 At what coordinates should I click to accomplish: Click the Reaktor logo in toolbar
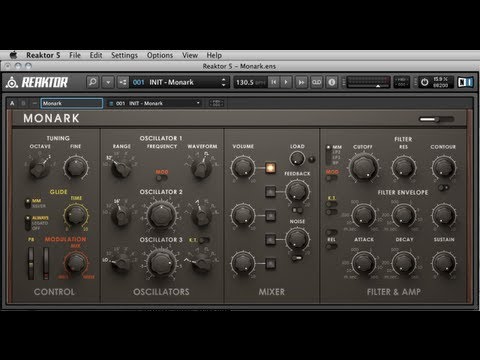(x=37, y=82)
